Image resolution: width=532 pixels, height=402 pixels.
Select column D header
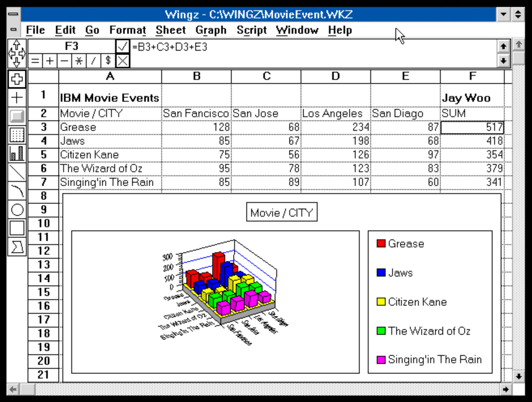tap(335, 76)
